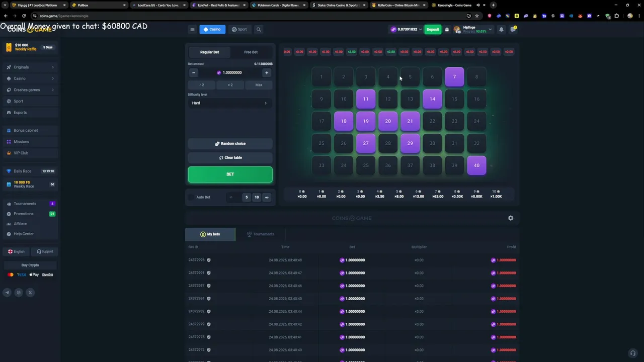
Task: Select keno number 22
Action: pos(432,121)
